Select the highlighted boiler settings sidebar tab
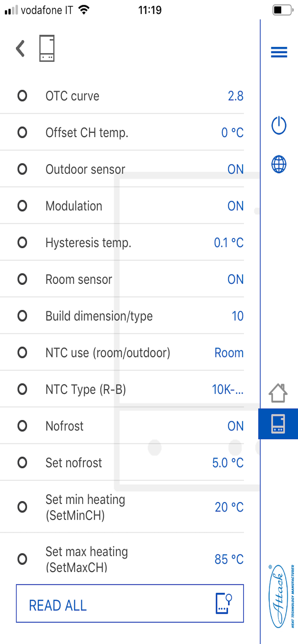 coord(278,424)
